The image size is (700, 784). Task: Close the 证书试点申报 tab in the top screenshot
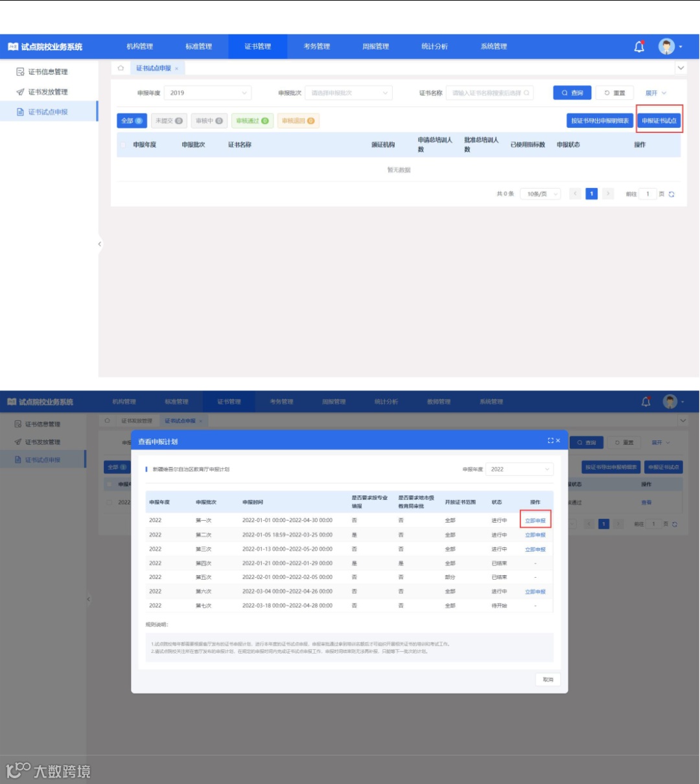click(x=176, y=69)
